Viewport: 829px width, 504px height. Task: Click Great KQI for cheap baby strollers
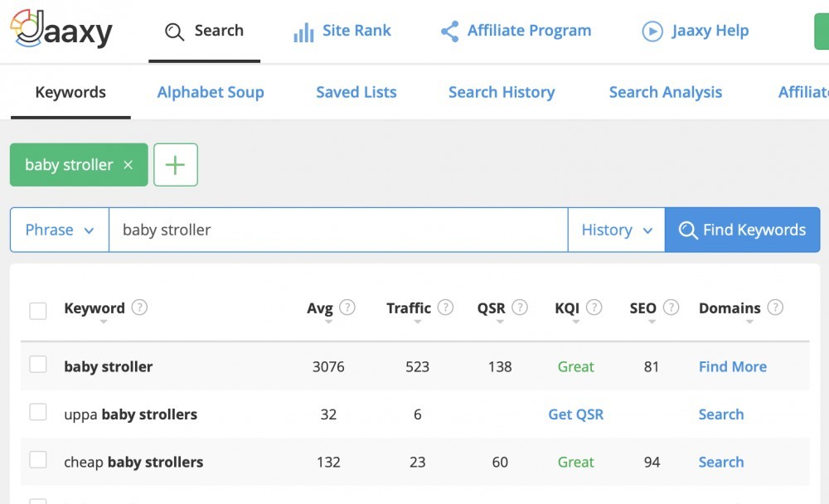coord(576,462)
